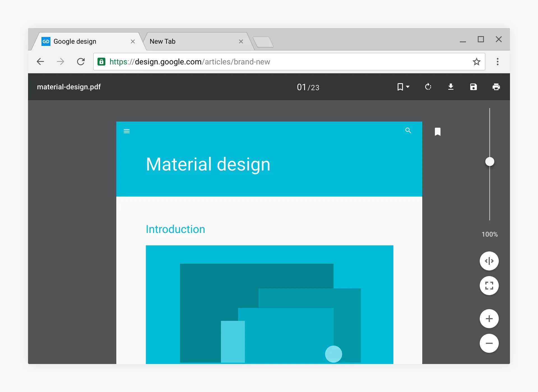Click the save (floppy disk) icon
Image resolution: width=538 pixels, height=392 pixels.
point(473,87)
